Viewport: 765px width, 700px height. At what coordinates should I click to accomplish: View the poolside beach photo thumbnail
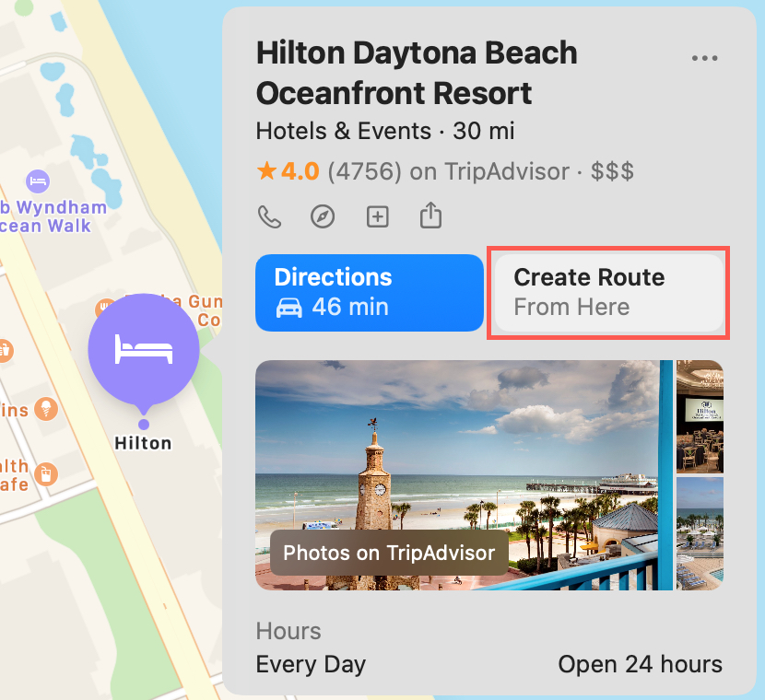click(700, 534)
